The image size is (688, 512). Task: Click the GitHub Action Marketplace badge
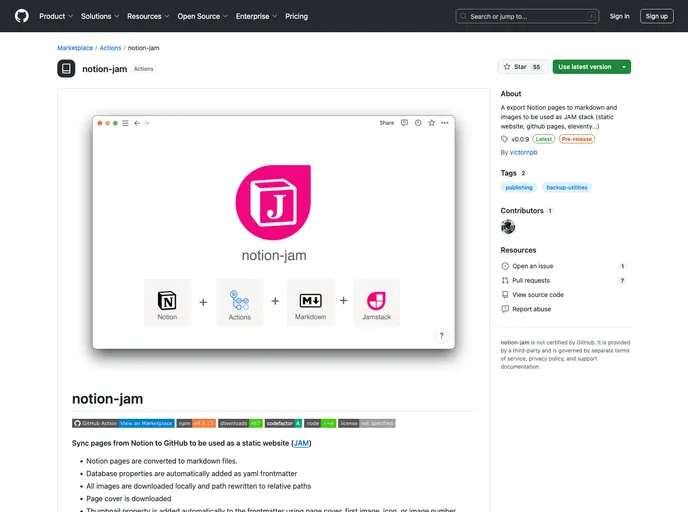coord(123,423)
